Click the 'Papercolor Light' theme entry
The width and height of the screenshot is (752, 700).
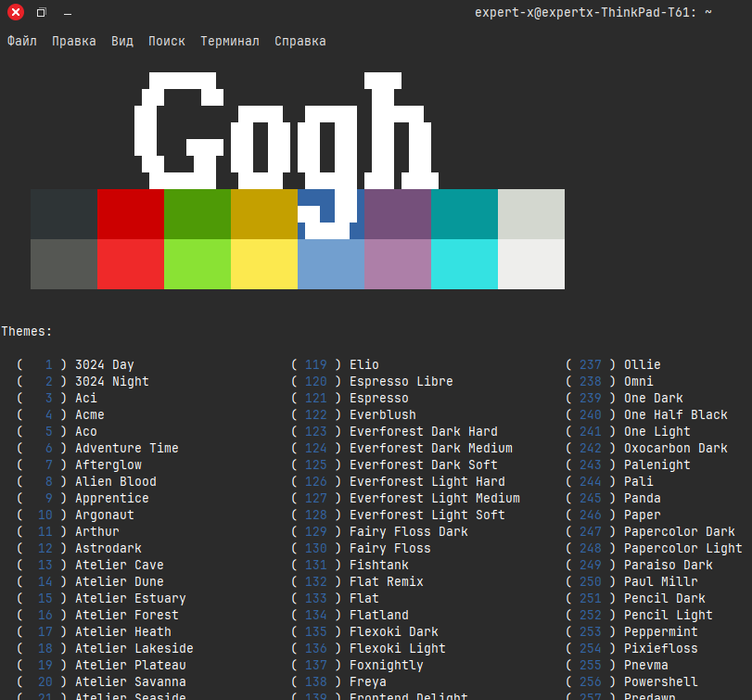click(x=683, y=549)
